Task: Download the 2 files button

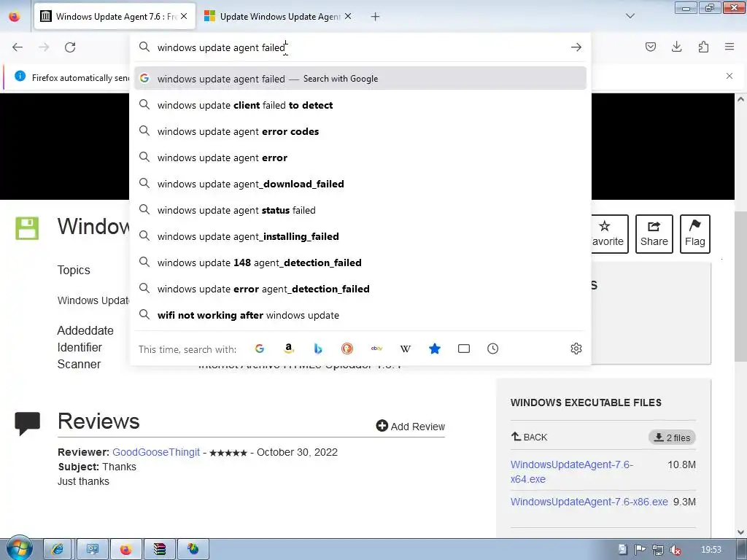Action: [672, 437]
